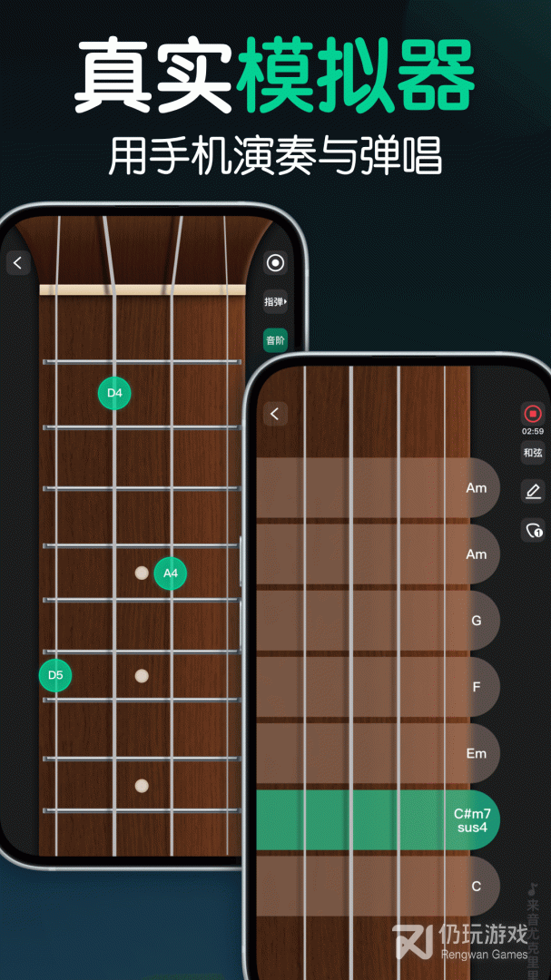Open the pencil edit icon
Screen dimensions: 551x980
pos(533,491)
